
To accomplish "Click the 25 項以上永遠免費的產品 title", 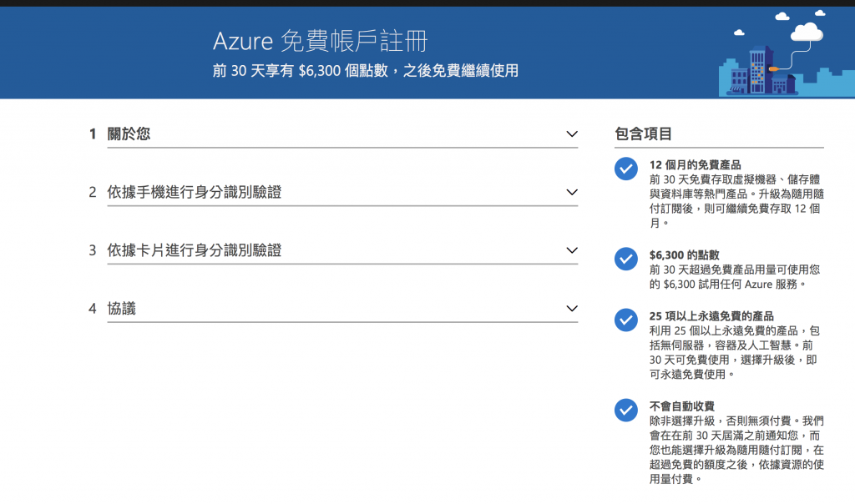I will [711, 316].
